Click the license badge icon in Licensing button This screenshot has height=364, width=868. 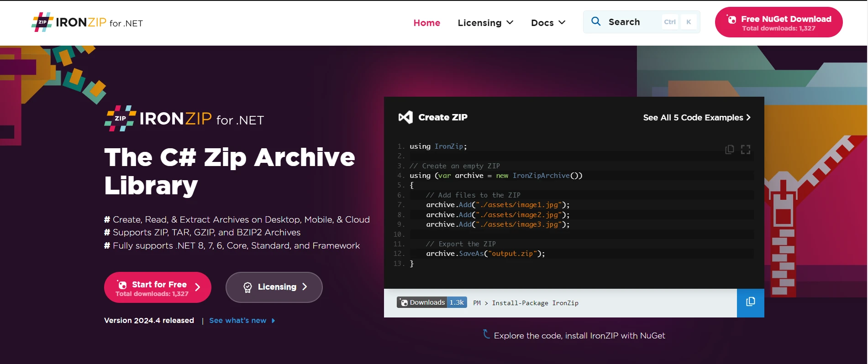click(x=247, y=287)
